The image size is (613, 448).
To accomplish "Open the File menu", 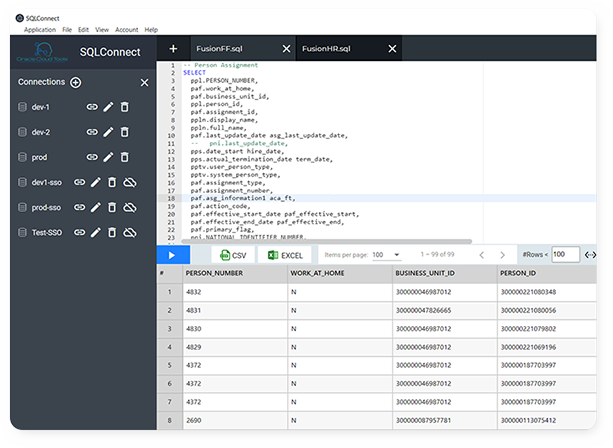I will (x=67, y=30).
